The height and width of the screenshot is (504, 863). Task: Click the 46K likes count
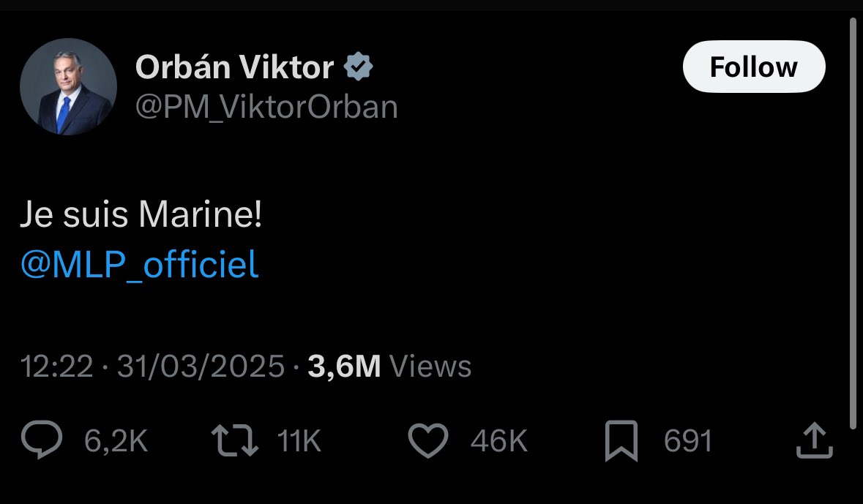point(498,441)
